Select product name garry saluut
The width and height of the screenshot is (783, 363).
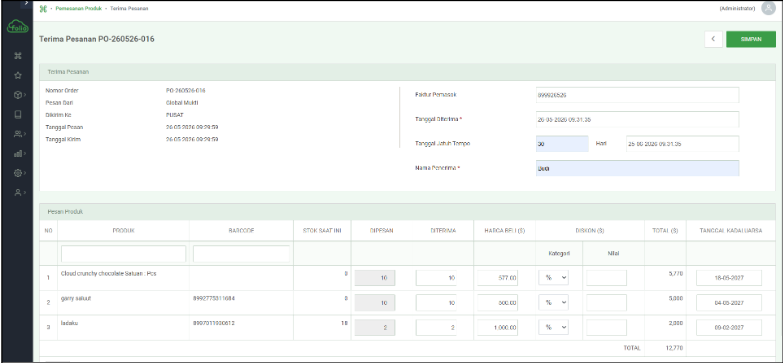click(x=76, y=298)
